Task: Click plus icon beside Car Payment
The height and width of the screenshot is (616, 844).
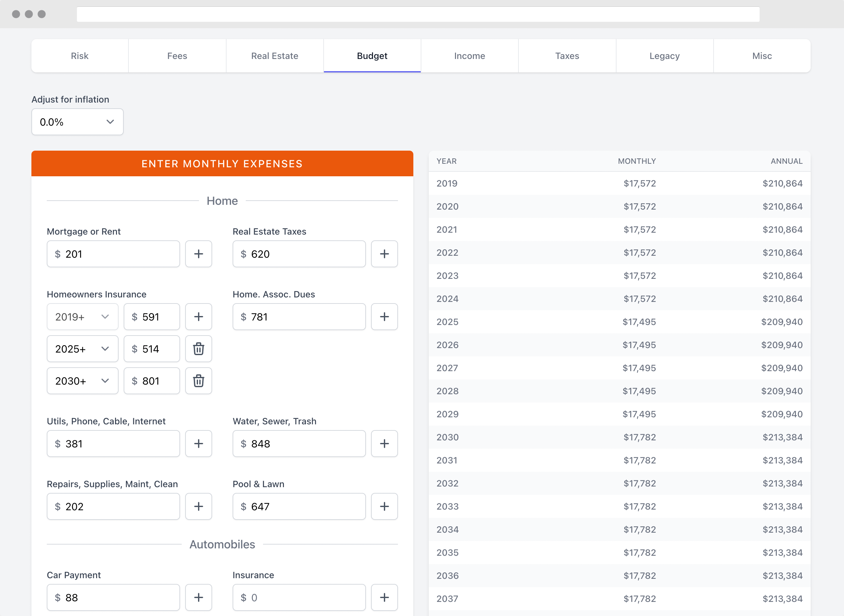Action: [198, 597]
